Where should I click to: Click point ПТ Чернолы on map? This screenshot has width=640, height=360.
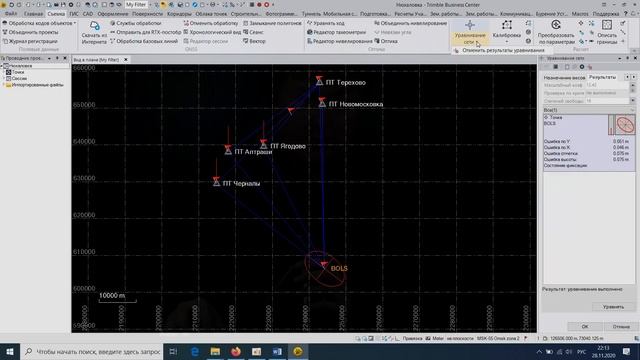(216, 182)
